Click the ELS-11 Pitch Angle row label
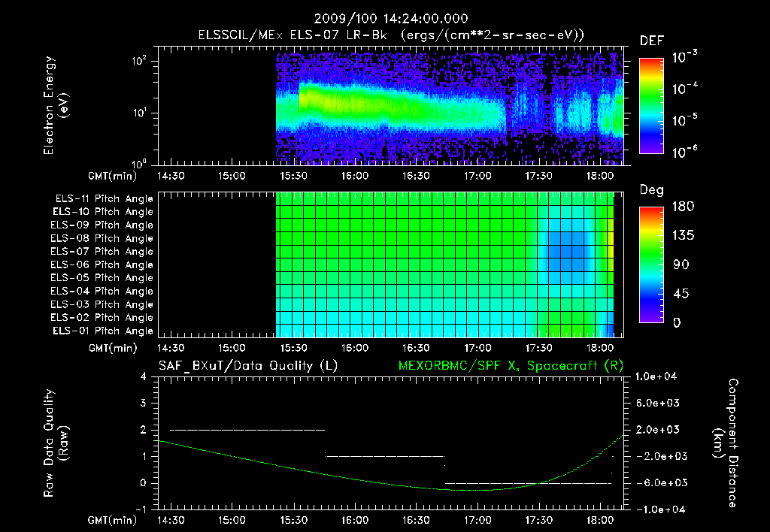 pos(104,199)
